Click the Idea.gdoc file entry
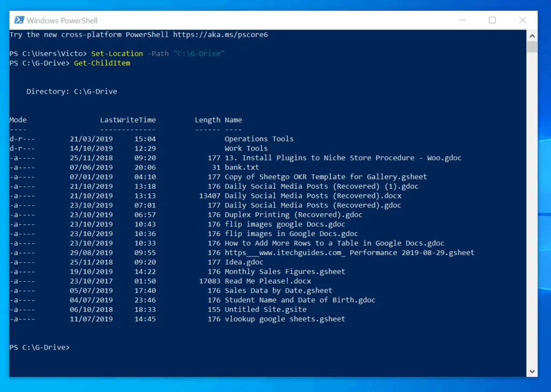551x392 pixels. tap(244, 262)
